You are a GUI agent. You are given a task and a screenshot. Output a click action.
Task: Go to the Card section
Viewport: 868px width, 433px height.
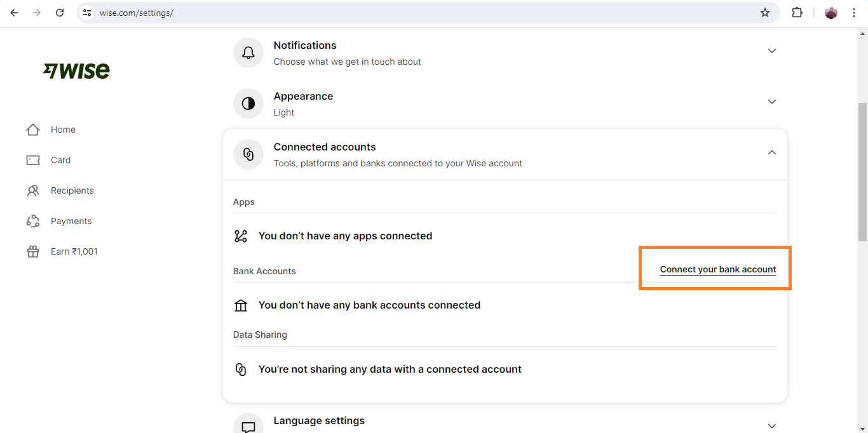60,160
